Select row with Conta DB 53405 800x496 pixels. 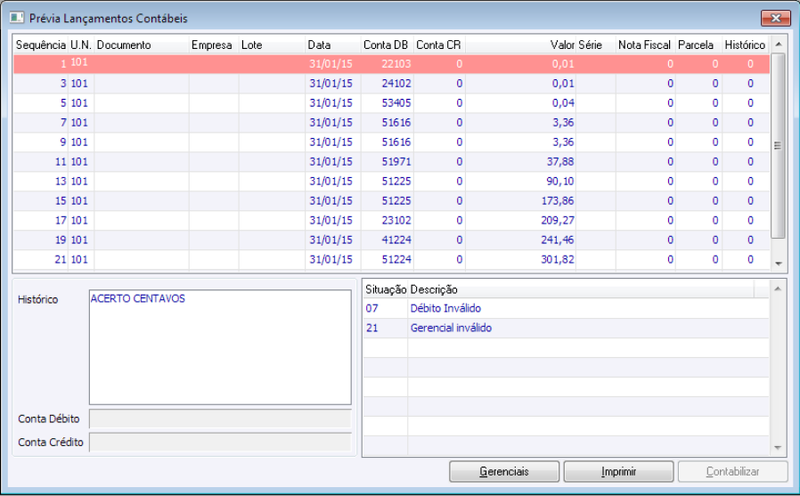point(391,103)
